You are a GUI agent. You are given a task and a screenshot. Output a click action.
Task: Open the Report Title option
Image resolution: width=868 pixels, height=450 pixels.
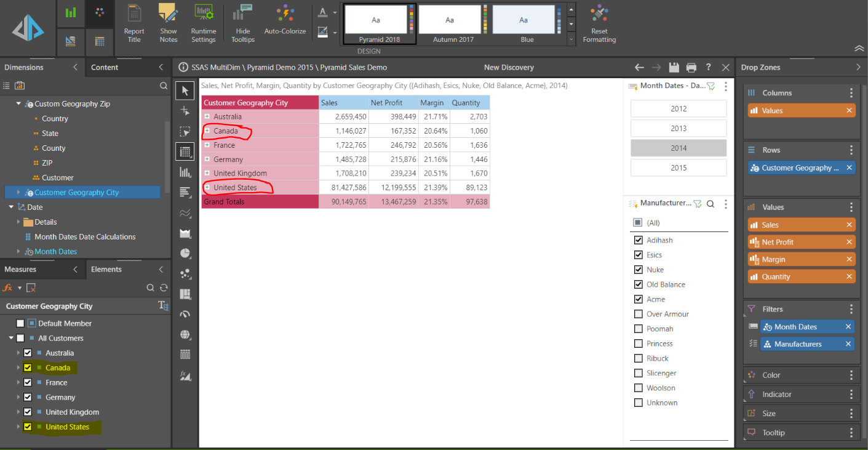pyautogui.click(x=133, y=23)
